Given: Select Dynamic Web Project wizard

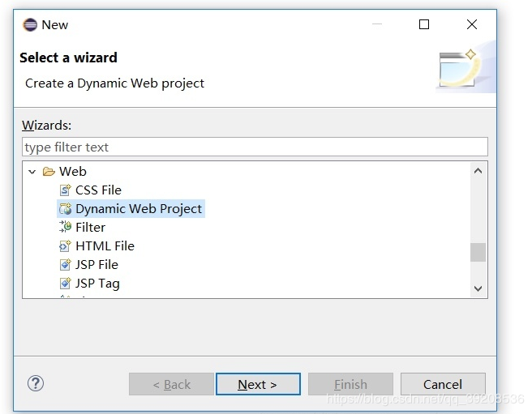Looking at the screenshot, I should (139, 209).
